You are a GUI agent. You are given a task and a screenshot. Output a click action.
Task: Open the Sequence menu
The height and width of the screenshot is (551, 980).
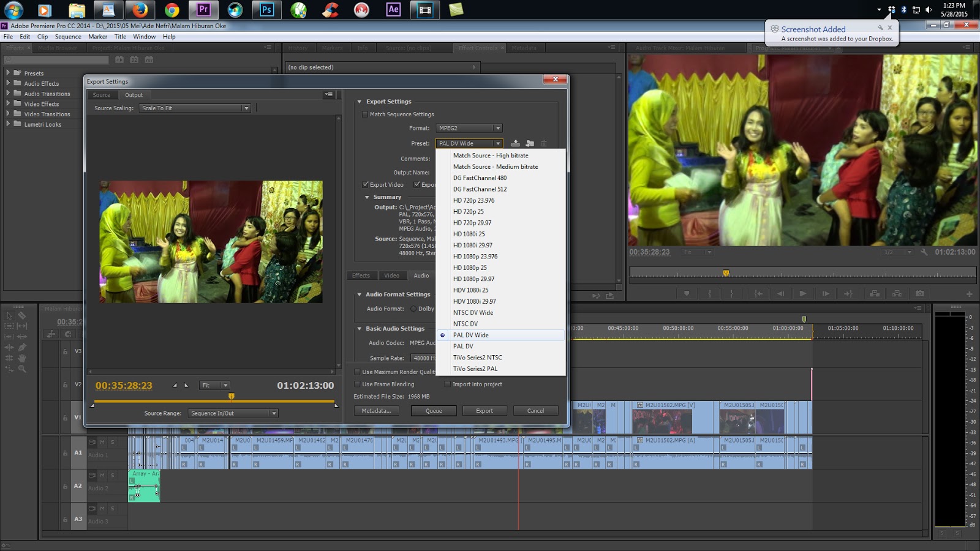pos(68,36)
